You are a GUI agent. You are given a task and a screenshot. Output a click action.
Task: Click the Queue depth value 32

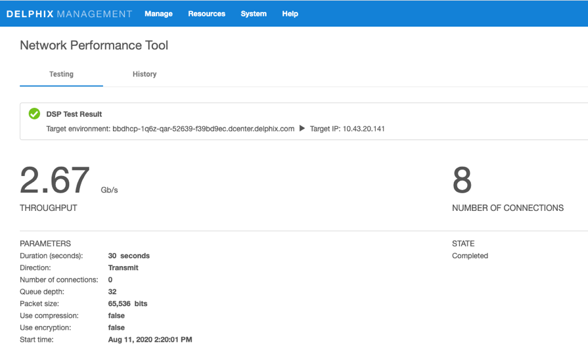[x=112, y=292]
